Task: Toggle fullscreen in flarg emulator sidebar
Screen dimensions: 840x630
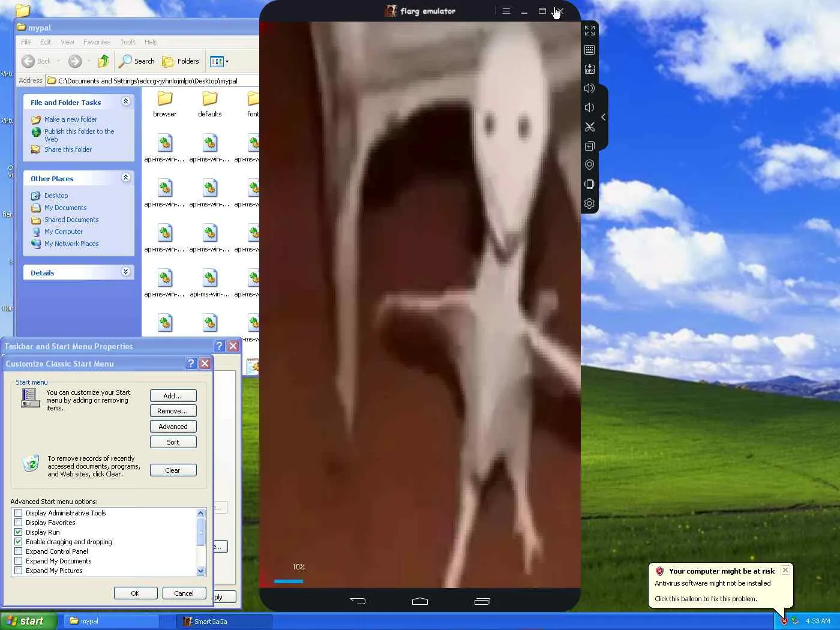Action: point(590,31)
